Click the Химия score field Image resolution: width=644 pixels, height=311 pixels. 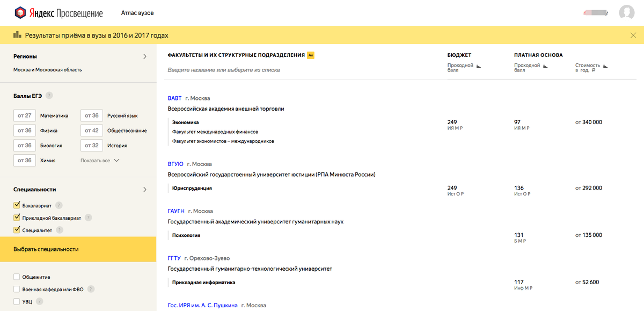click(24, 161)
